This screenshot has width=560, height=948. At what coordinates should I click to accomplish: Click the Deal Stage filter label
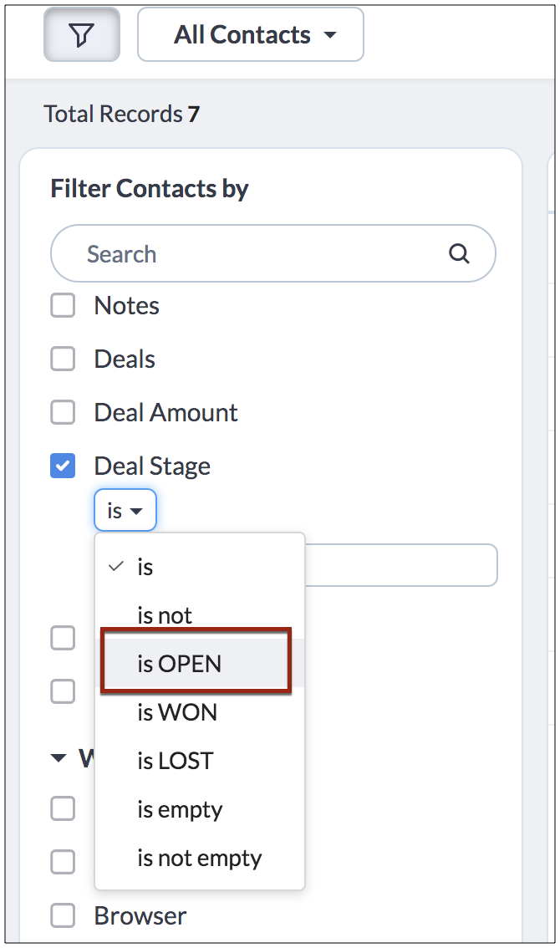point(152,466)
